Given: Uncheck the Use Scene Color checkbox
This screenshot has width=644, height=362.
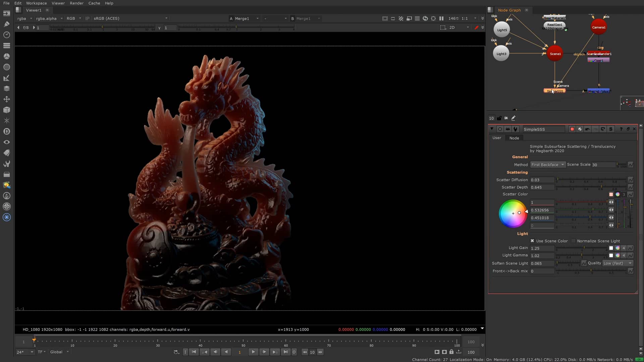Looking at the screenshot, I should click(x=533, y=241).
